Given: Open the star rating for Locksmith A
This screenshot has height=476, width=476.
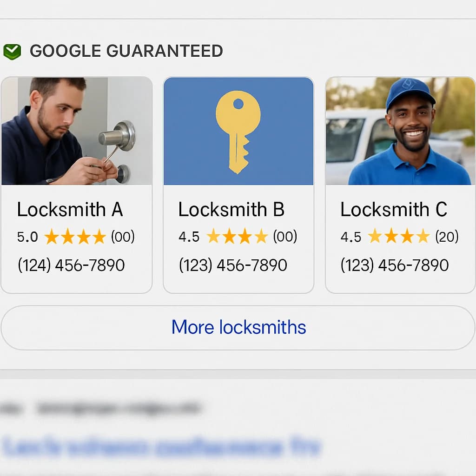Looking at the screenshot, I should [74, 237].
